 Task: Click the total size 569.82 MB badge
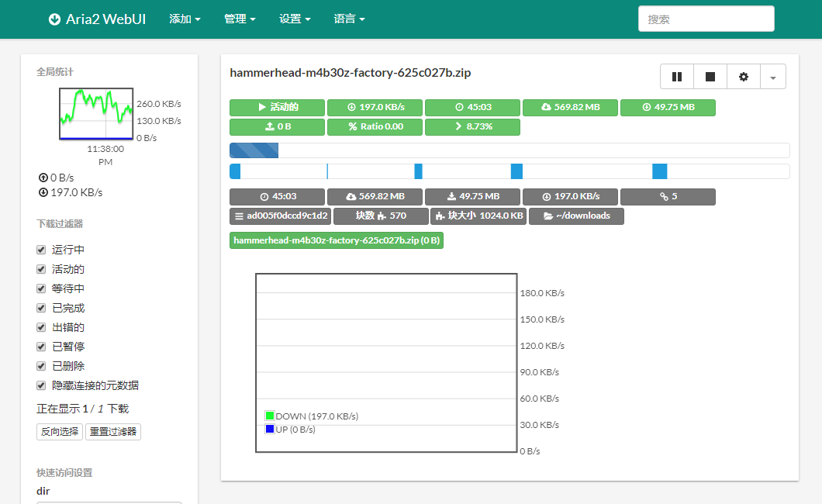point(570,108)
